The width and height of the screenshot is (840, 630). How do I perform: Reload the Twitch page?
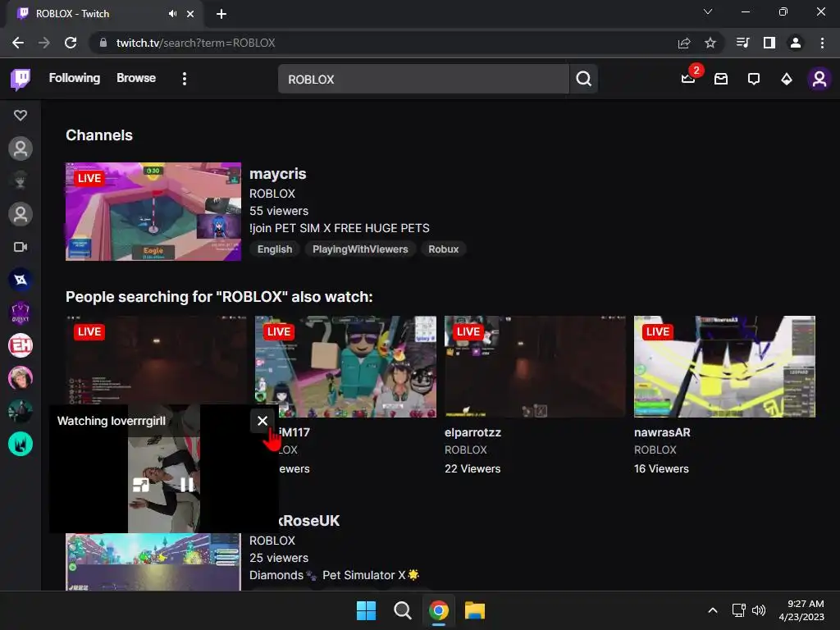[71, 43]
